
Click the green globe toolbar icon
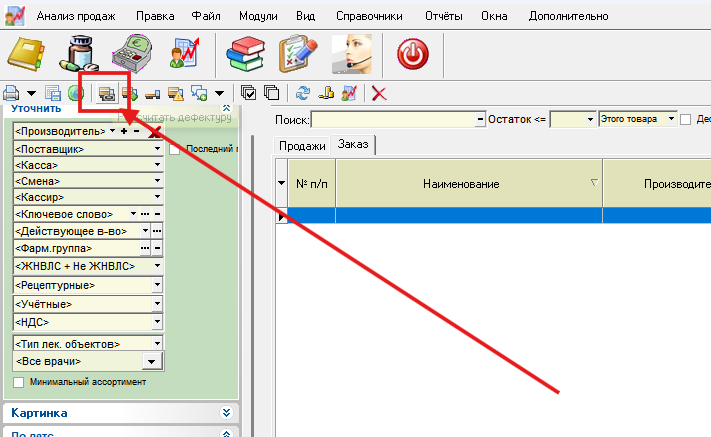pyautogui.click(x=76, y=93)
